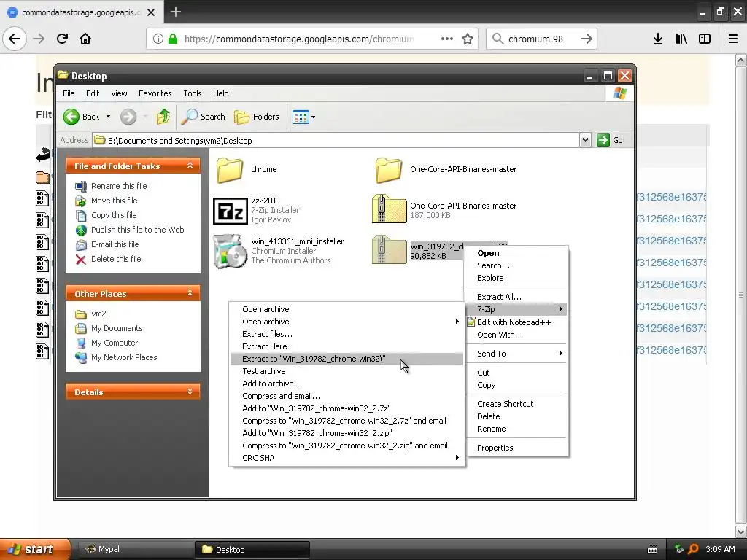Screen dimensions: 747x560
Task: Choose Extract to Win_319782_chrome-win32 folder
Action: tap(347, 359)
